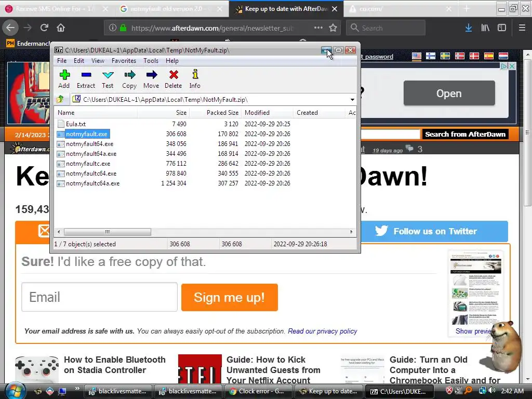Click the right arrow of 7-Zip horizontal scrollbar
532x399 pixels.
pos(352,232)
